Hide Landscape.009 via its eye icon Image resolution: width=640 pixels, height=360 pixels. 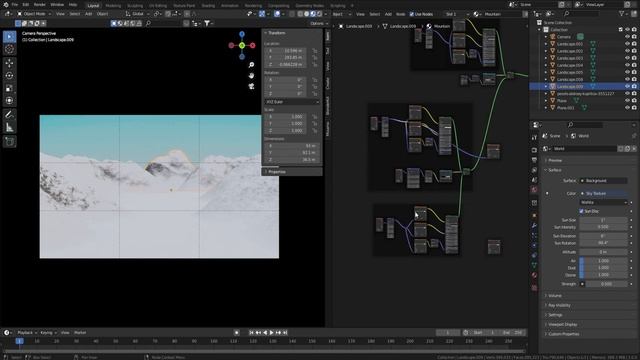[627, 87]
